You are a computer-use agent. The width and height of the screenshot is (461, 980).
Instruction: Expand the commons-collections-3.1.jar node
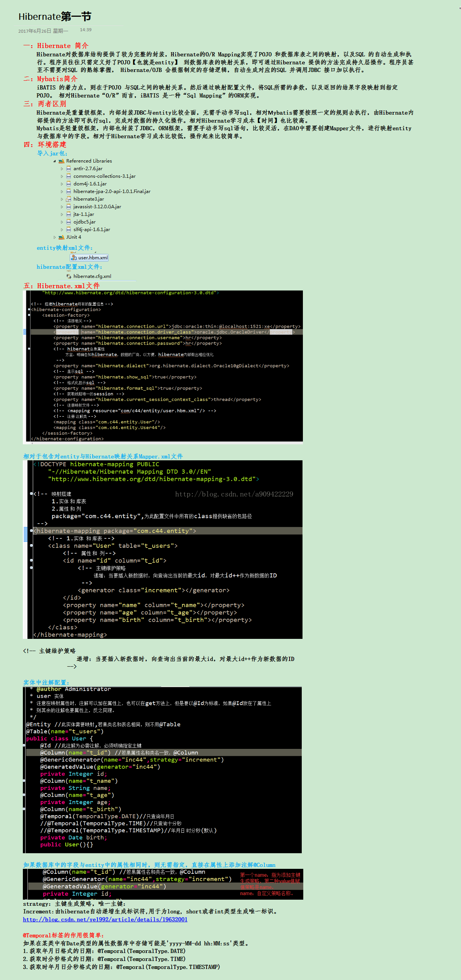click(x=62, y=176)
